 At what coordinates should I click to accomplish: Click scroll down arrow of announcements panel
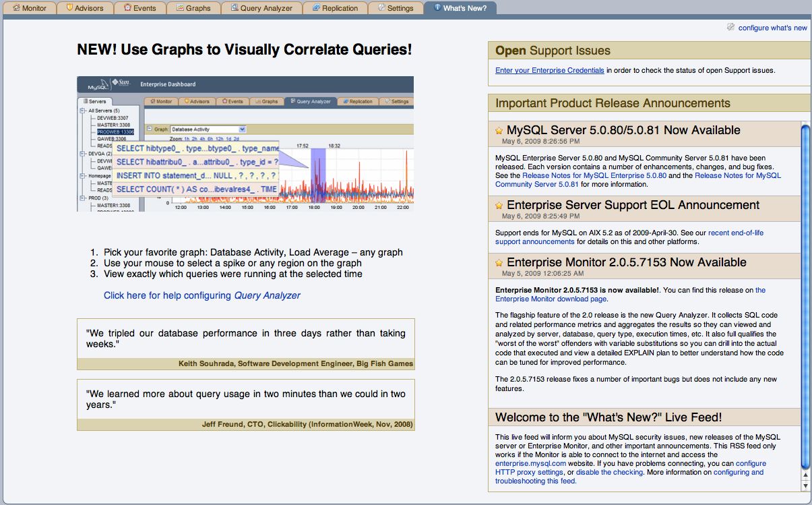pyautogui.click(x=805, y=485)
